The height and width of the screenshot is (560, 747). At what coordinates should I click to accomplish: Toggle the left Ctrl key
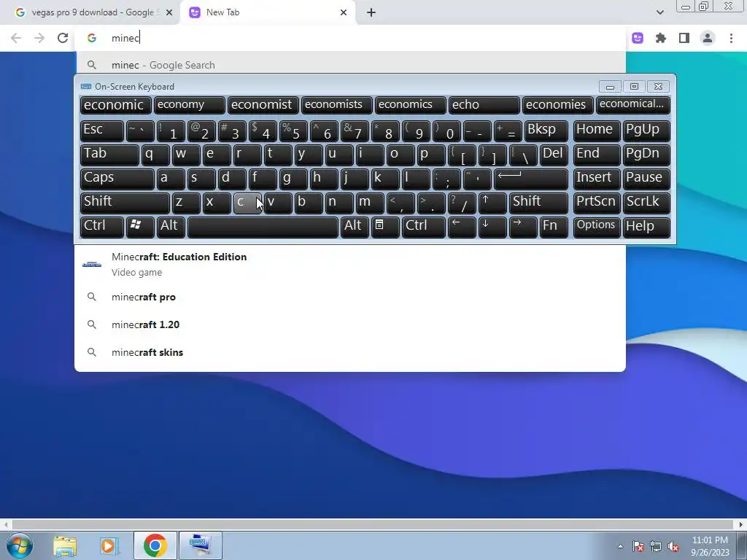tap(102, 227)
